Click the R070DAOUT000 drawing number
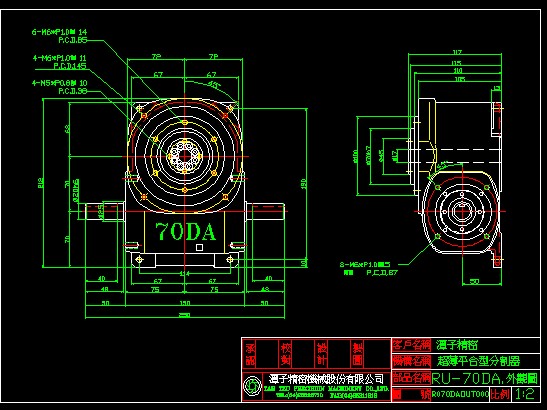 (460, 394)
